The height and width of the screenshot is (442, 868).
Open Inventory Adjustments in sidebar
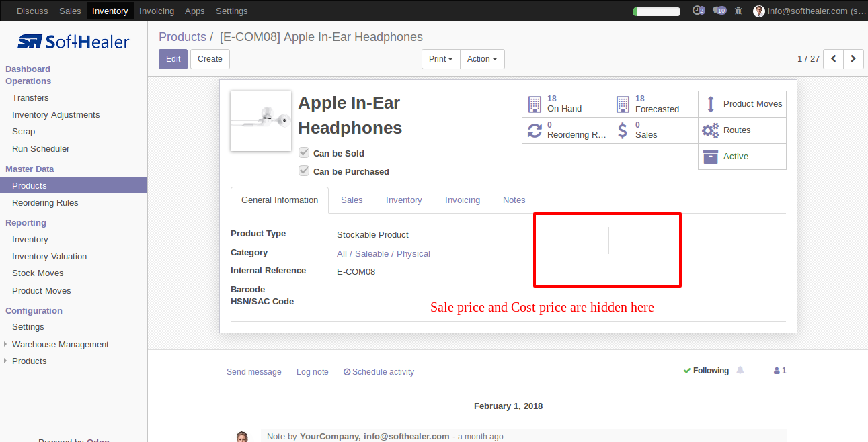(x=56, y=114)
